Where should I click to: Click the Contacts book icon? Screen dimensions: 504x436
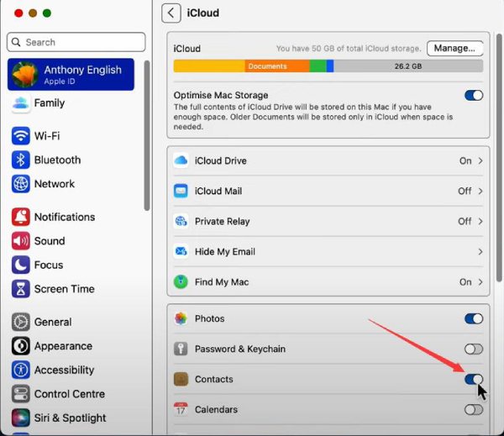pyautogui.click(x=181, y=379)
